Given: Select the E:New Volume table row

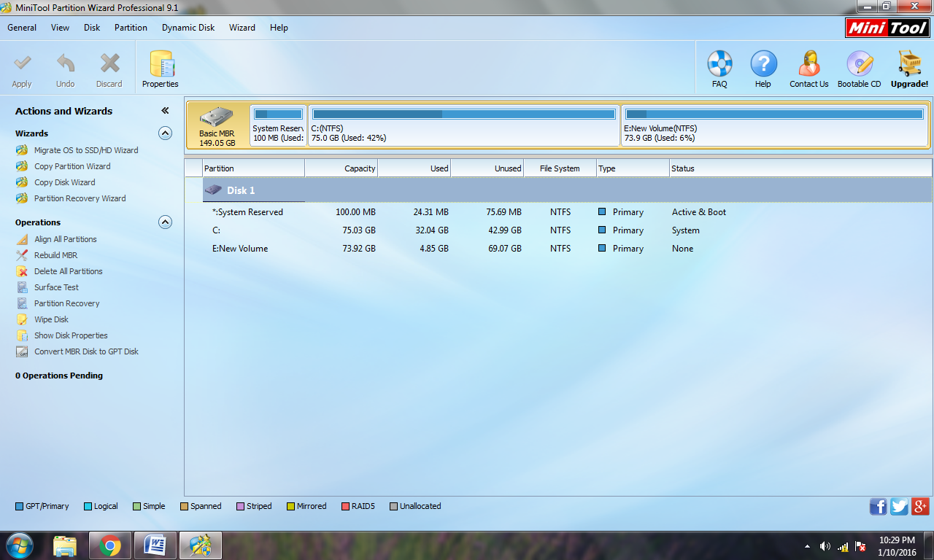Looking at the screenshot, I should [x=568, y=249].
